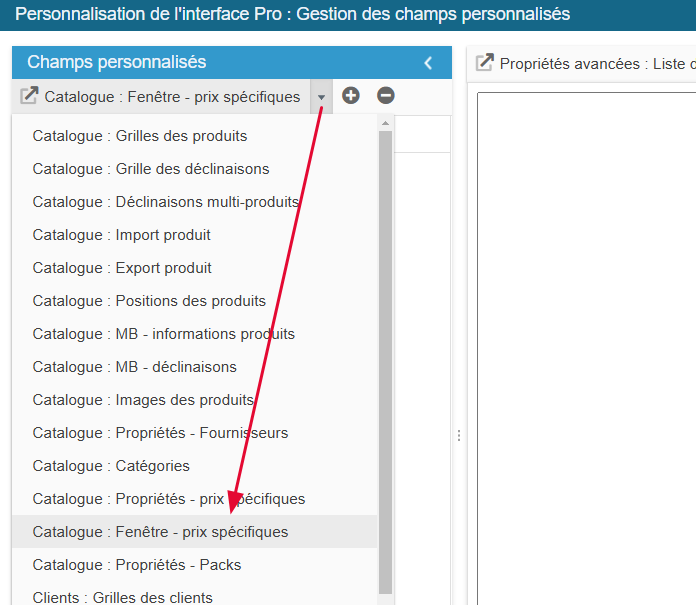Select Catalogue : Propriétés - Packs

tap(137, 565)
